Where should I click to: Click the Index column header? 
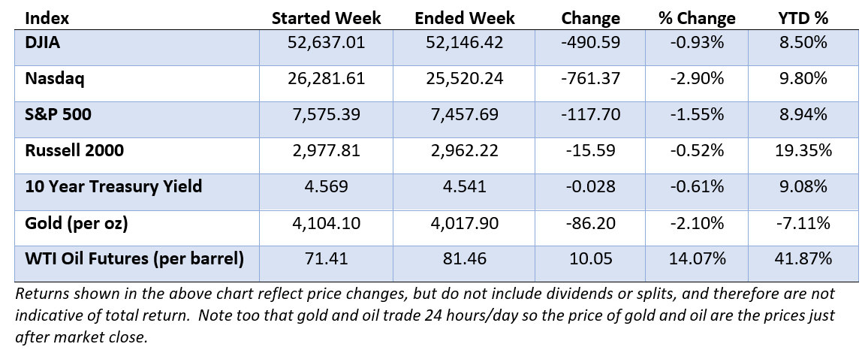coord(47,18)
